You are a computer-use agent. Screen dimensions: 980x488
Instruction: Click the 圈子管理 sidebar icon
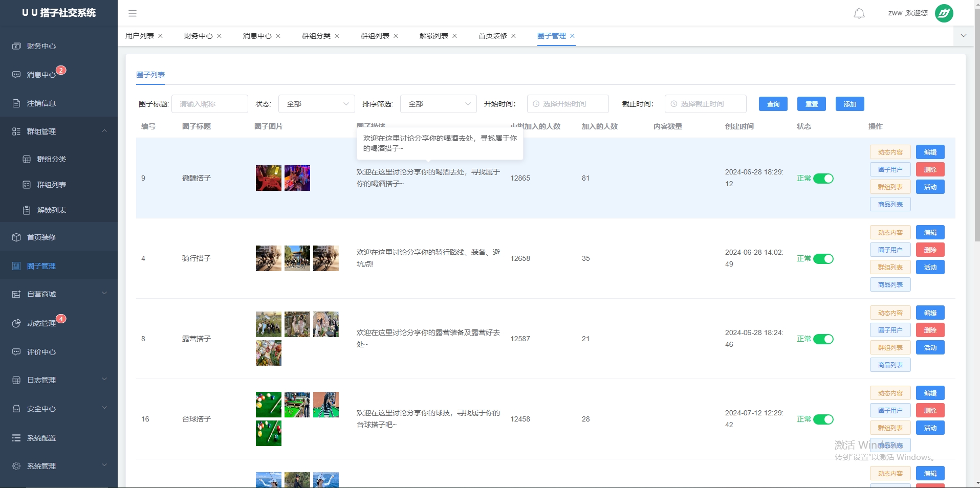pos(16,266)
